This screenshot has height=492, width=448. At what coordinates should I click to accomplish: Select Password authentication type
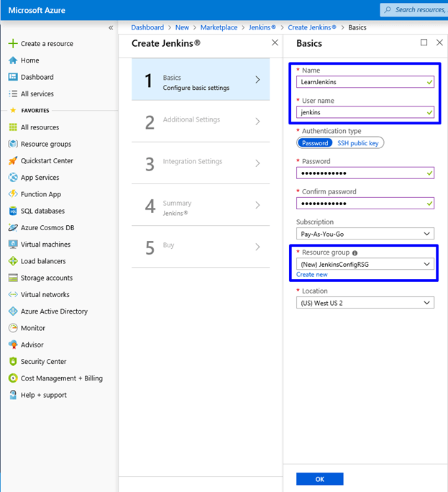(x=315, y=143)
